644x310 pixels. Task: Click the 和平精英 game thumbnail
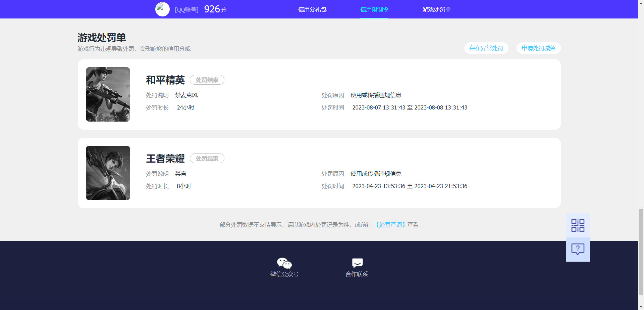(108, 94)
